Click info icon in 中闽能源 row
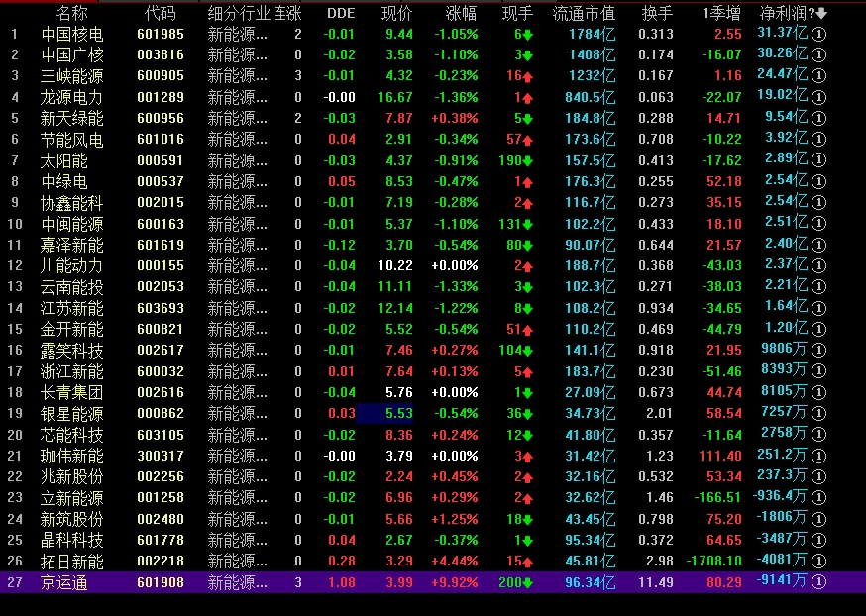 click(x=819, y=224)
